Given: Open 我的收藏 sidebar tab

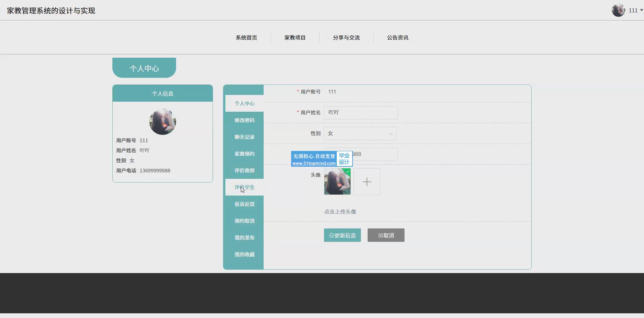Looking at the screenshot, I should (245, 254).
